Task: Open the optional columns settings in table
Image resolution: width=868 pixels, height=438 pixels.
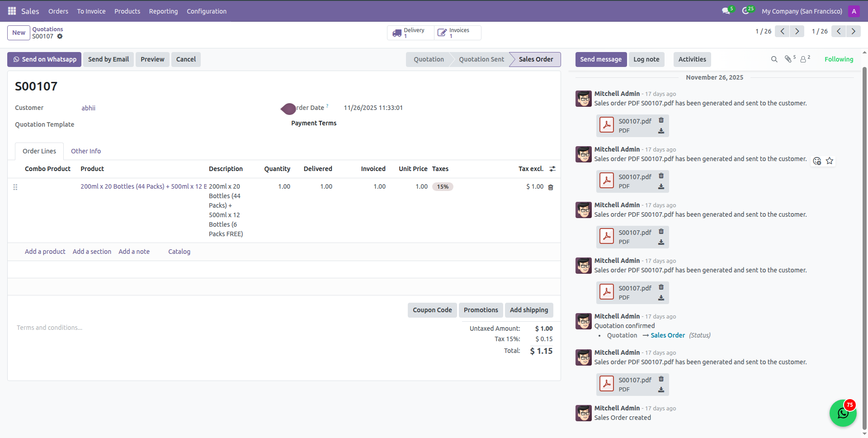Action: click(552, 169)
